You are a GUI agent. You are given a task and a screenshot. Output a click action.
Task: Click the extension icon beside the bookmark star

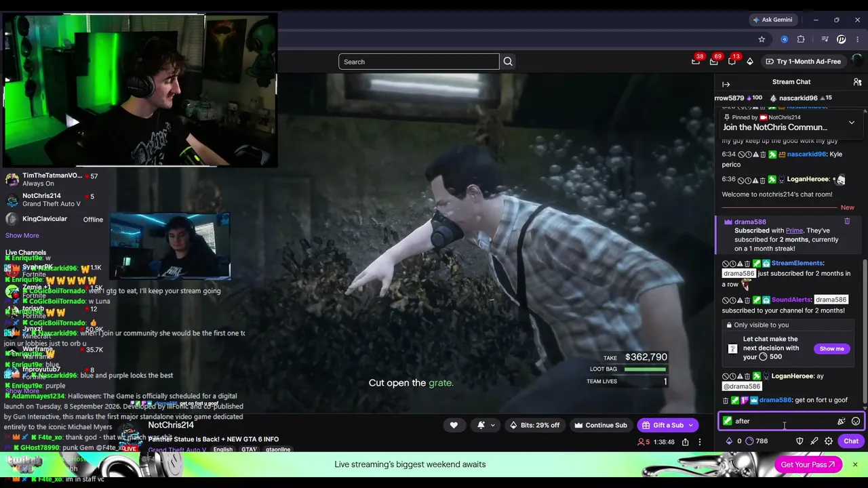pyautogui.click(x=785, y=39)
